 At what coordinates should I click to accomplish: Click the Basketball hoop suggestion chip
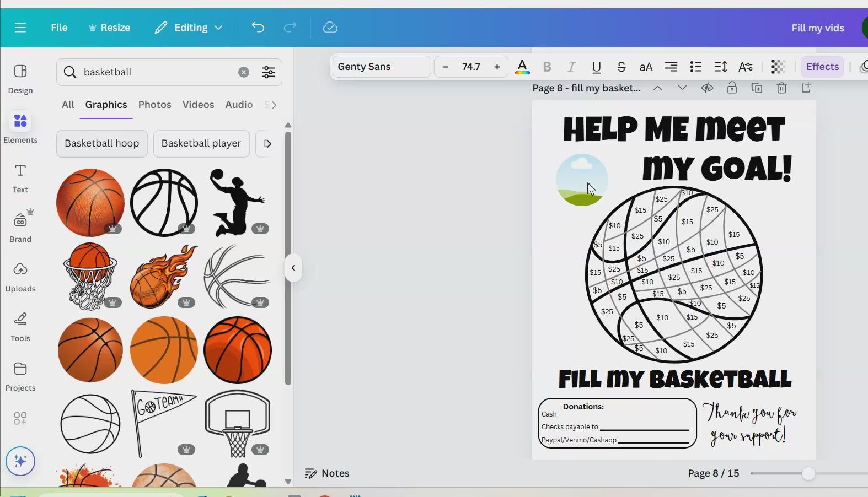click(102, 143)
